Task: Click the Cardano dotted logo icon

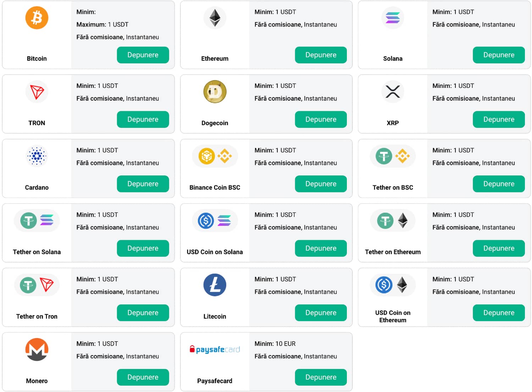Action: click(37, 156)
